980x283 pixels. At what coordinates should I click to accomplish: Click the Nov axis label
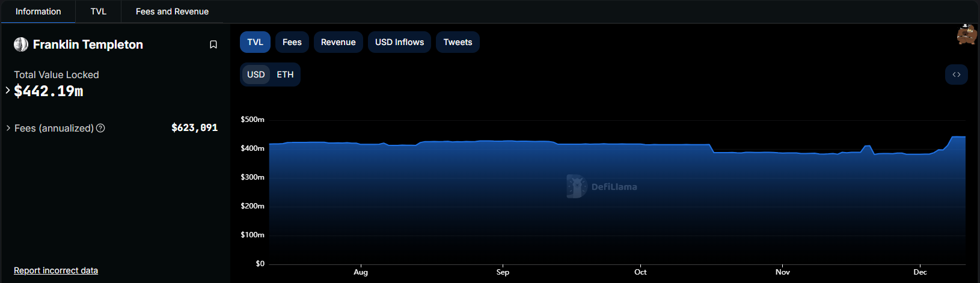[x=783, y=272]
